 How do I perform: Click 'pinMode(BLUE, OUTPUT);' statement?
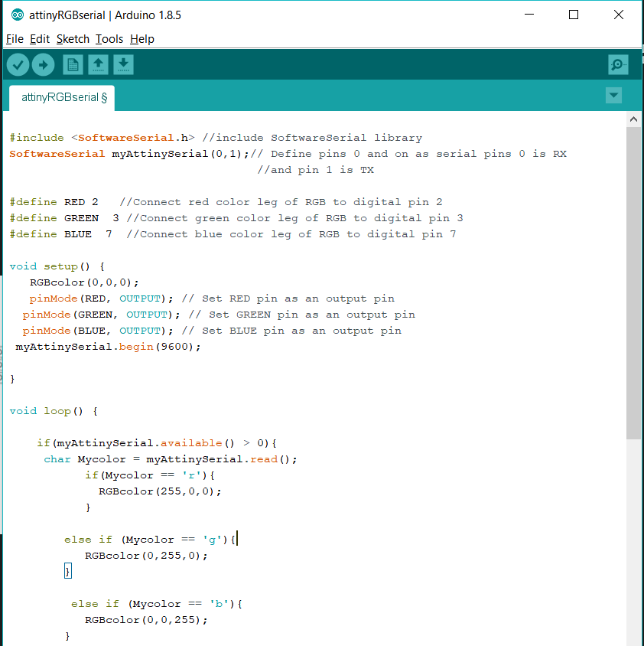[98, 331]
